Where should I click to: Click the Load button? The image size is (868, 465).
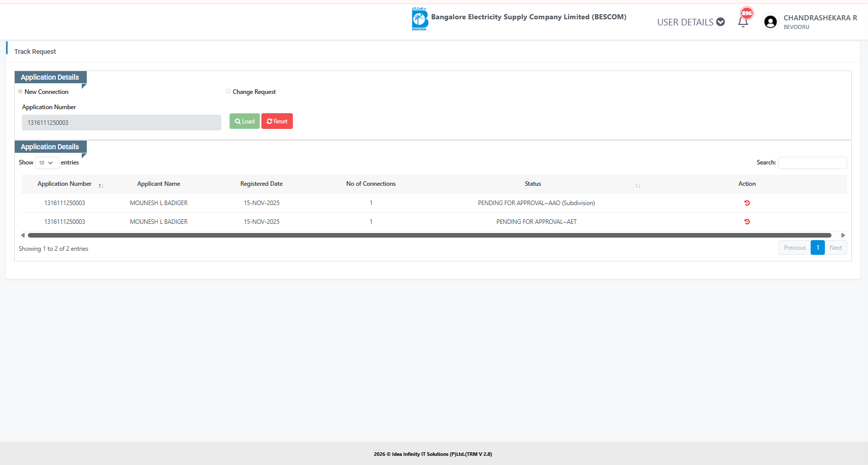(245, 121)
